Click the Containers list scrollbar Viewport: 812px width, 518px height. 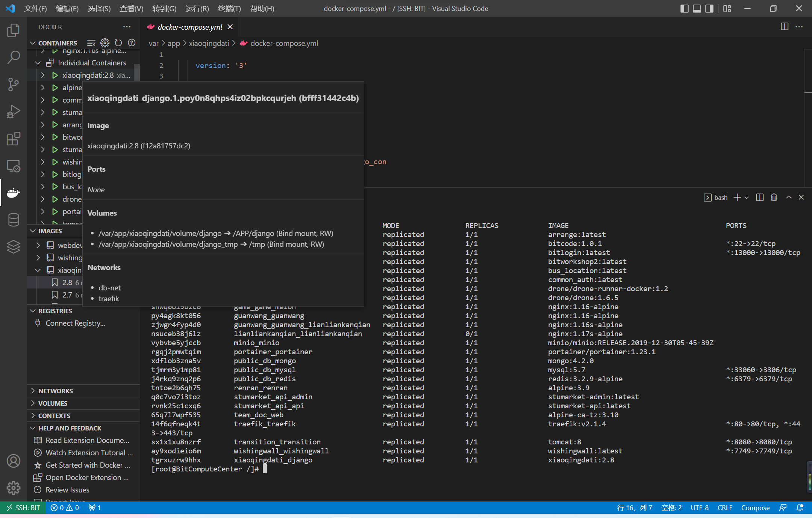point(137,72)
